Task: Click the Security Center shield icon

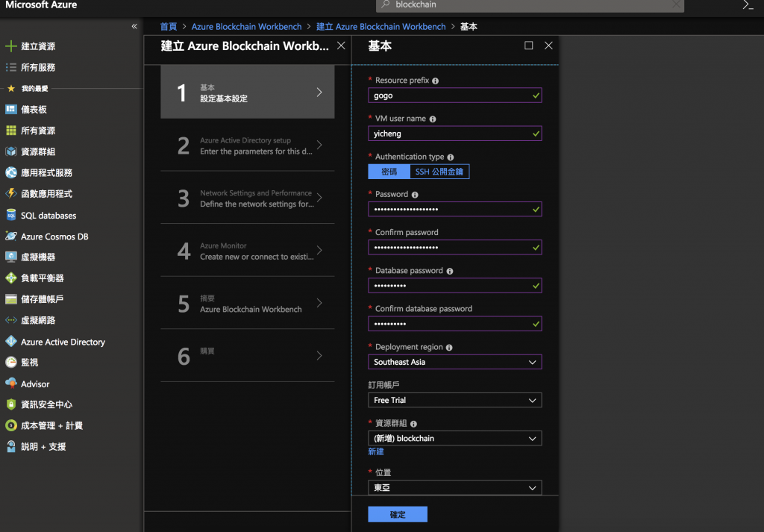Action: click(x=10, y=404)
